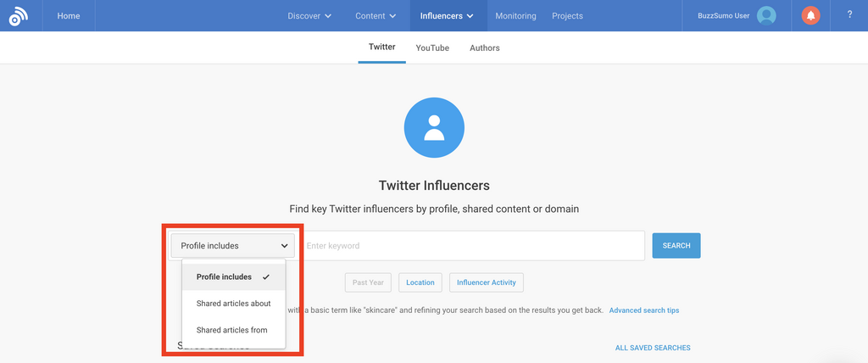Choose Shared articles from option
Image resolution: width=868 pixels, height=363 pixels.
click(x=231, y=330)
